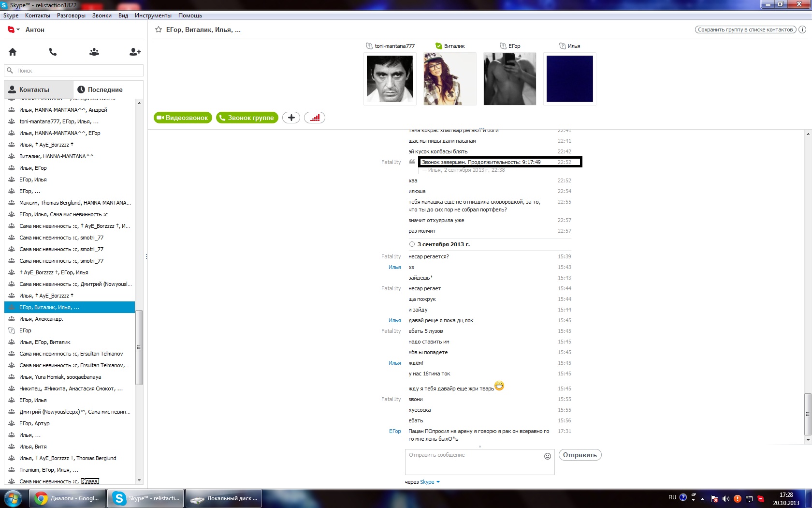This screenshot has height=508, width=812.
Task: Click the RU language indicator
Action: pos(672,497)
